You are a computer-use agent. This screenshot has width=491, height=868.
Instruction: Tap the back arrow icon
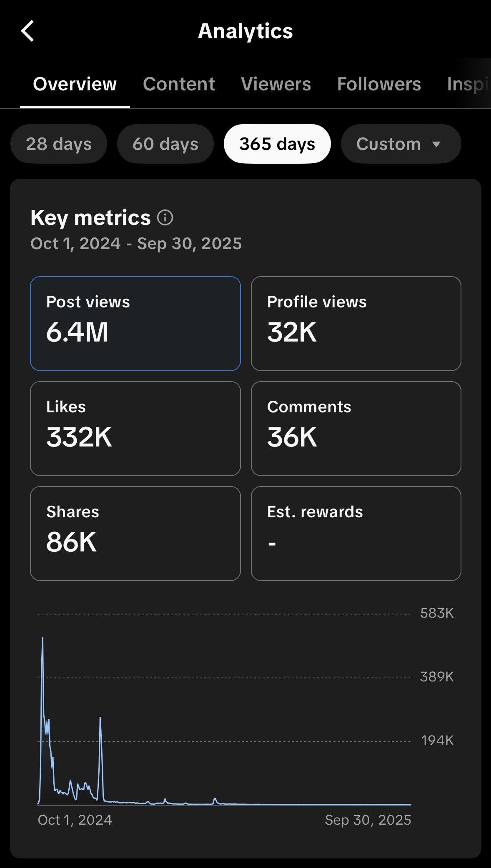pyautogui.click(x=28, y=31)
